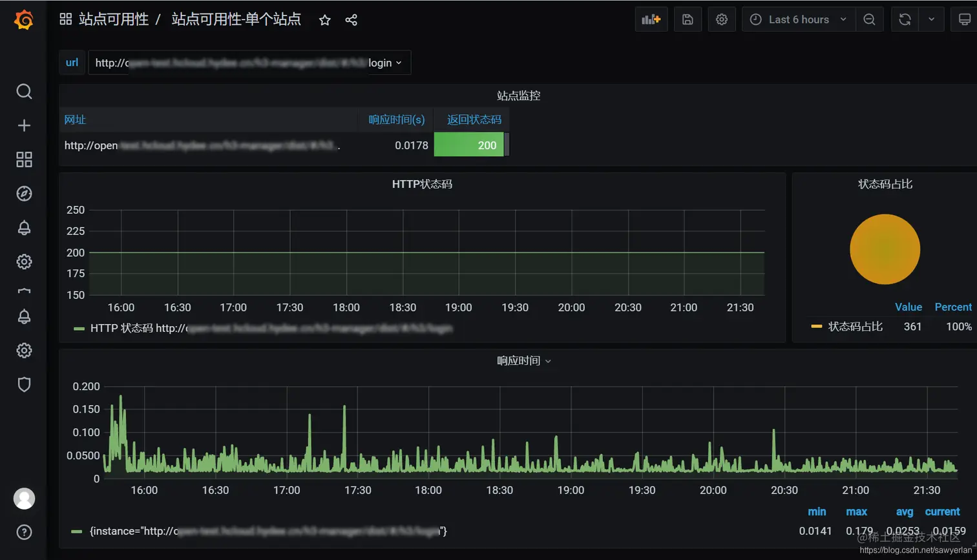Screen dimensions: 977x560
Task: Open Server Admin shield icon
Action: tap(24, 384)
